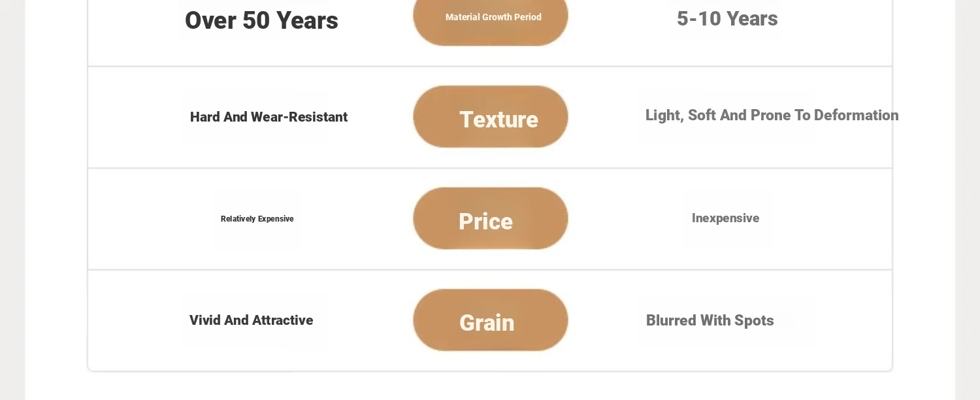Select 'Hard And Wear-Resistant' text
The width and height of the screenshot is (980, 400).
point(269,117)
